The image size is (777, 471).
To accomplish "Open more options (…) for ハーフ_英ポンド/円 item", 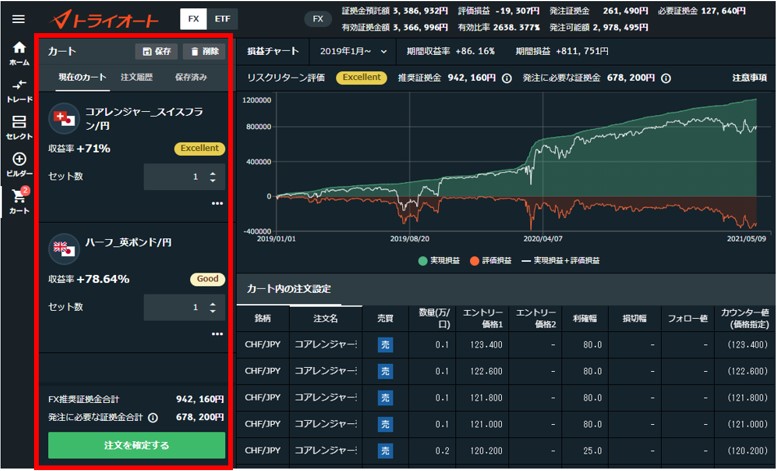I will pyautogui.click(x=217, y=334).
